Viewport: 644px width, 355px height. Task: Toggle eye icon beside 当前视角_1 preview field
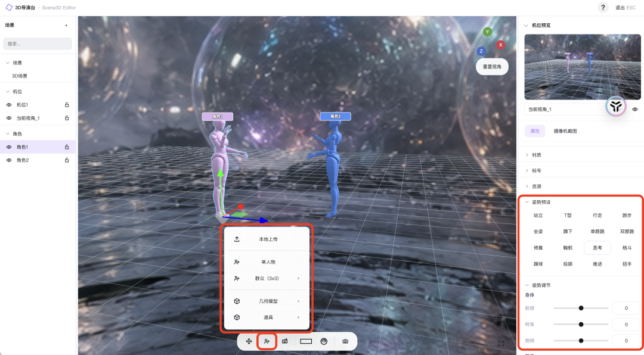635,109
